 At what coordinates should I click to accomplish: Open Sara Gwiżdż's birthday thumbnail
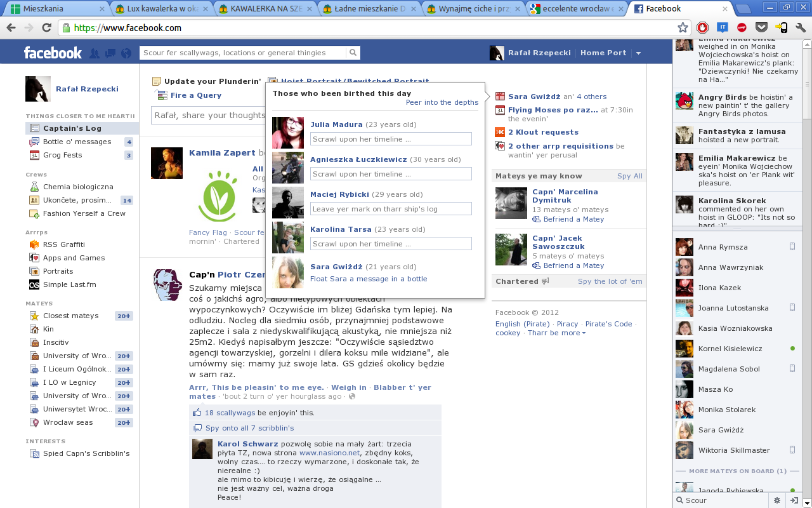[x=288, y=272]
